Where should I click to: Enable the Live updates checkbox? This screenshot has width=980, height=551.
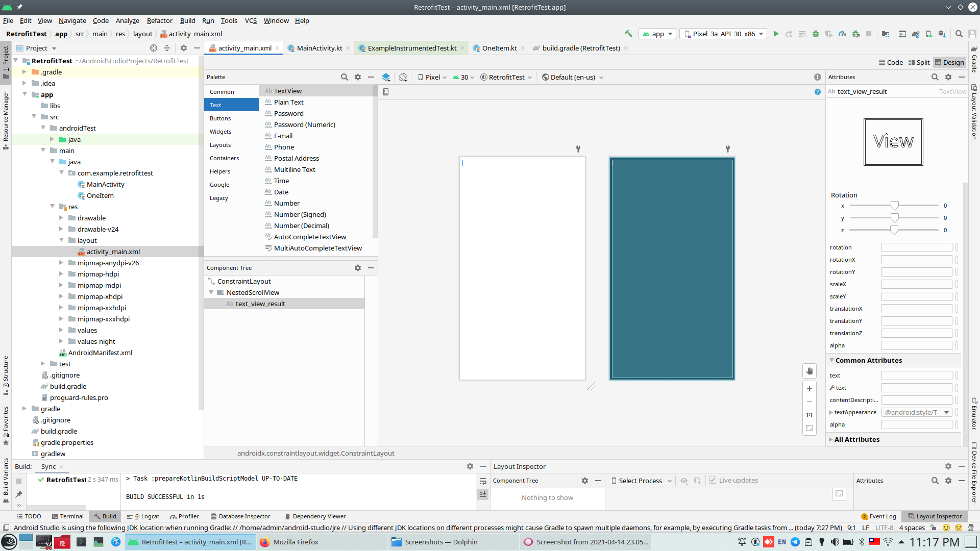(713, 481)
